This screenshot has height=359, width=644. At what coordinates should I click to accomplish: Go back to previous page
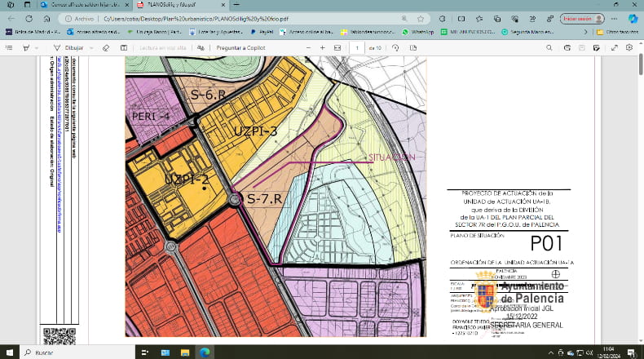tap(11, 19)
